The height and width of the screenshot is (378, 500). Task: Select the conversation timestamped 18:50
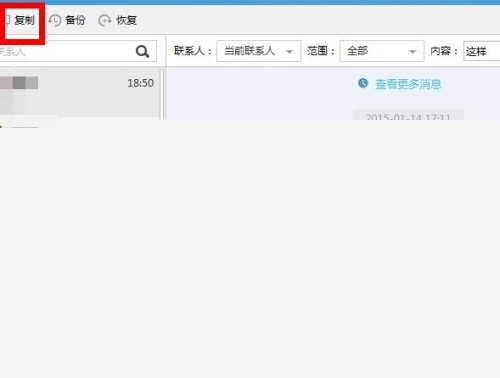pos(79,92)
